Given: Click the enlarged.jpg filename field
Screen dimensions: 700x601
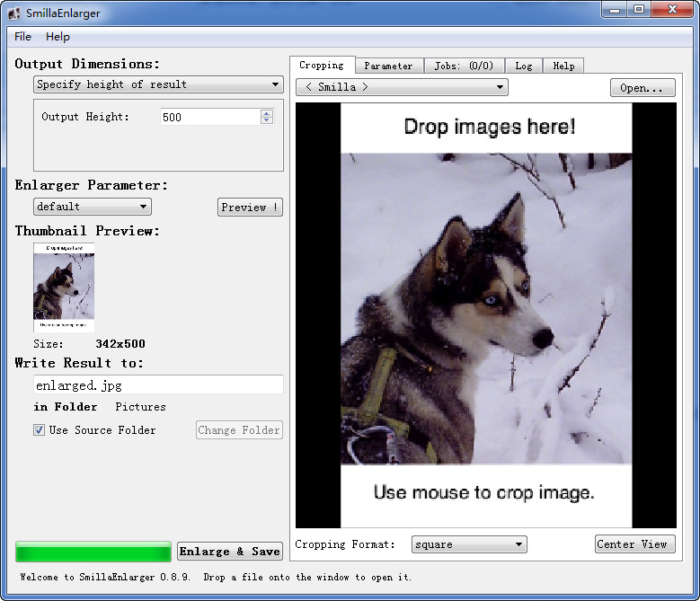Looking at the screenshot, I should pyautogui.click(x=158, y=384).
